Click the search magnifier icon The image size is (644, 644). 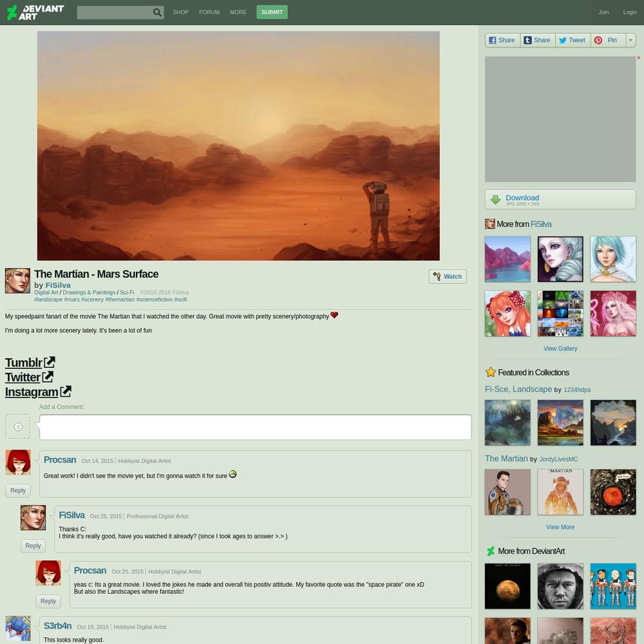coord(157,12)
